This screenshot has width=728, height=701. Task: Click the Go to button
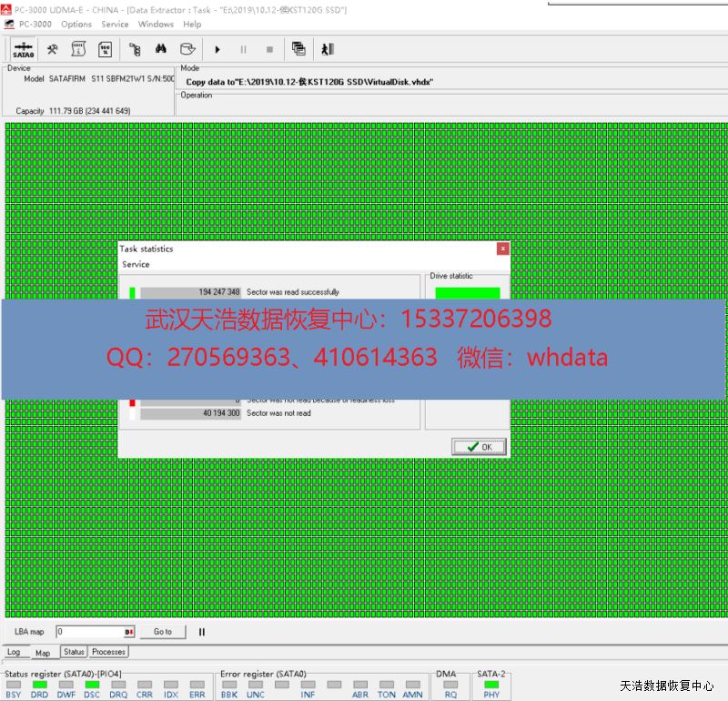tap(162, 632)
